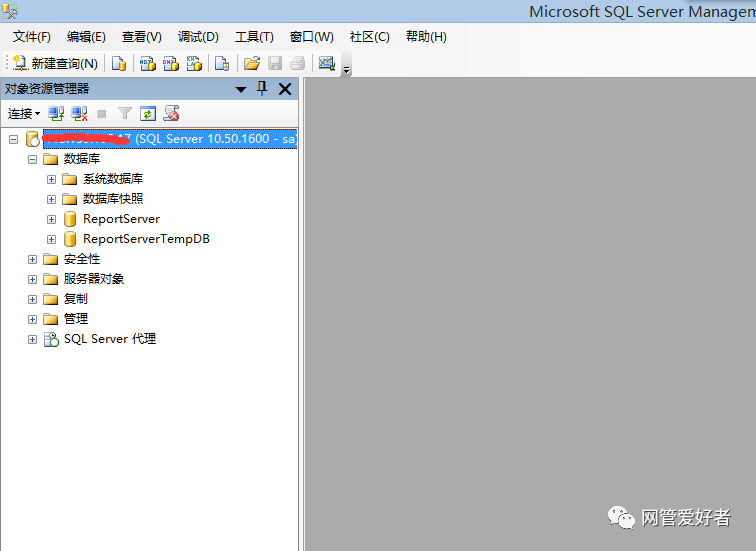Toggle auto-hide pin on Object Explorer
The image size is (756, 551).
tap(262, 88)
